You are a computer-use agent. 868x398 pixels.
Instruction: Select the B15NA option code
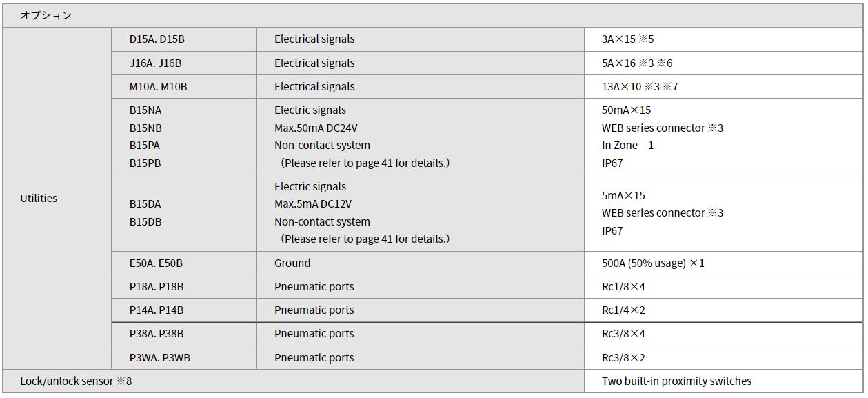pyautogui.click(x=145, y=110)
